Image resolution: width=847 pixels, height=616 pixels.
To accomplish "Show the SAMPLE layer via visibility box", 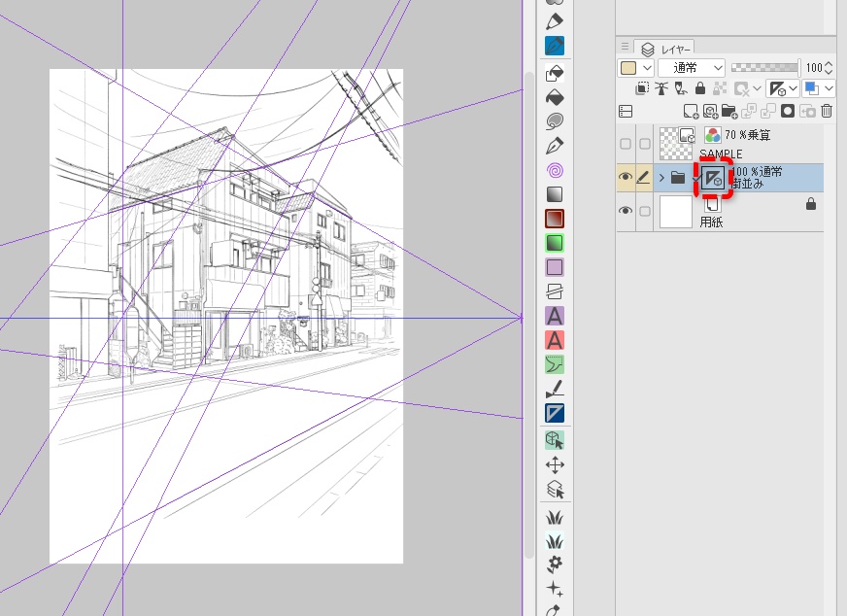I will tap(625, 144).
